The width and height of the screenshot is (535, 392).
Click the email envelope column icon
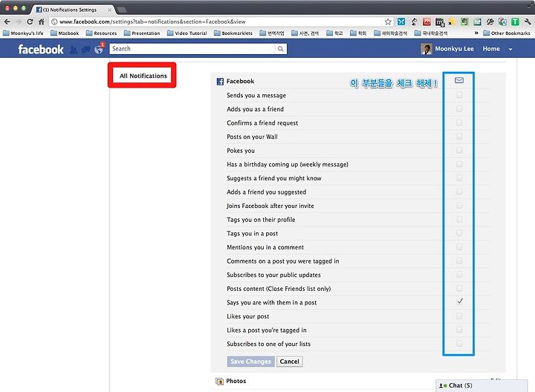click(459, 80)
